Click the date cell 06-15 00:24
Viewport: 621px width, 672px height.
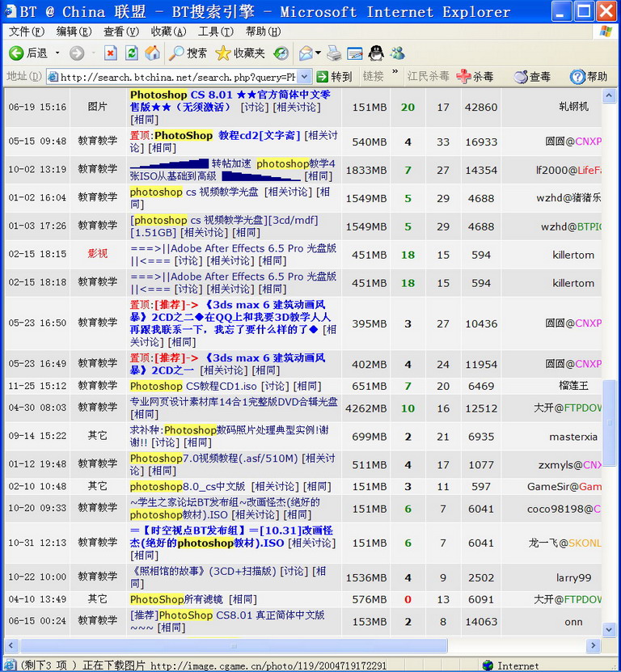point(37,621)
